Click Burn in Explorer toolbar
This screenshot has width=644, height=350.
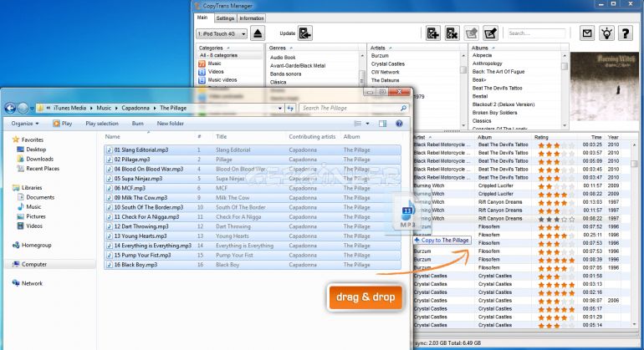tap(138, 124)
